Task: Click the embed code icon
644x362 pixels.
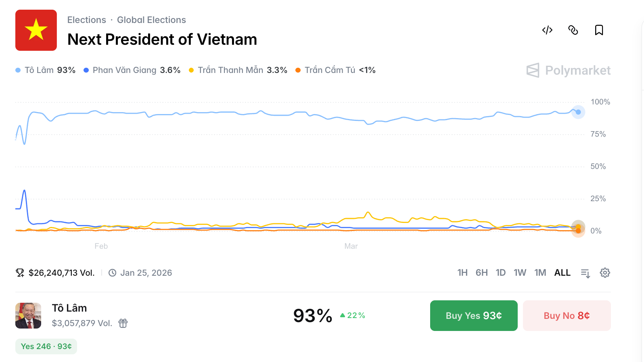Action: [547, 30]
